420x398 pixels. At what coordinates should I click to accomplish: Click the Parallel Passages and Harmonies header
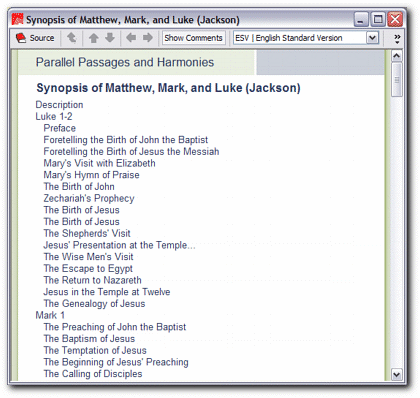(125, 62)
